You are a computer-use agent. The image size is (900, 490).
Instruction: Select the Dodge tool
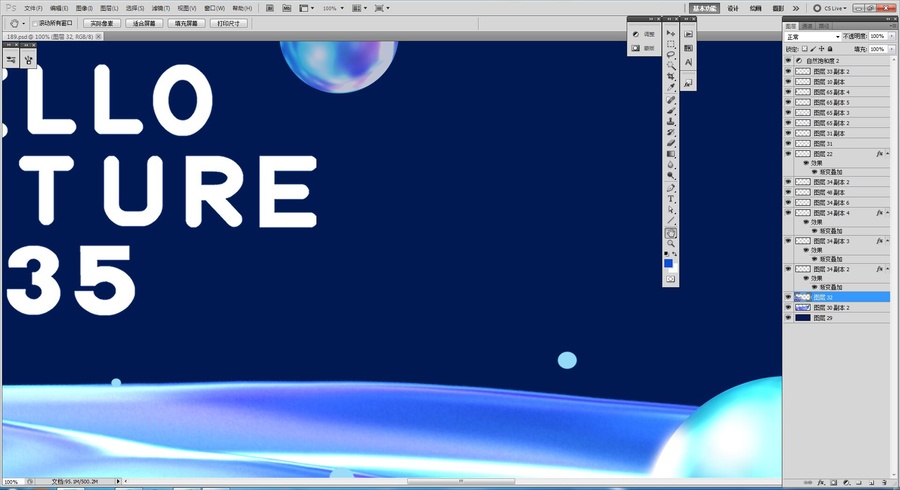(670, 176)
